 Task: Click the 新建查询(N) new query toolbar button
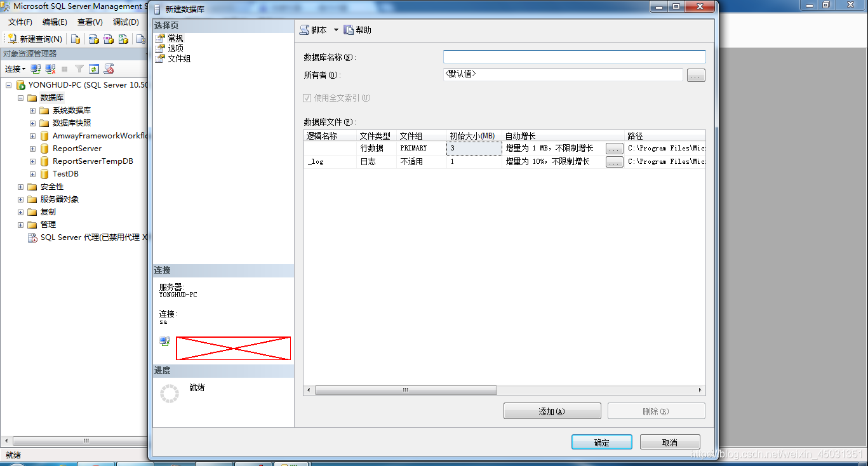pos(35,39)
